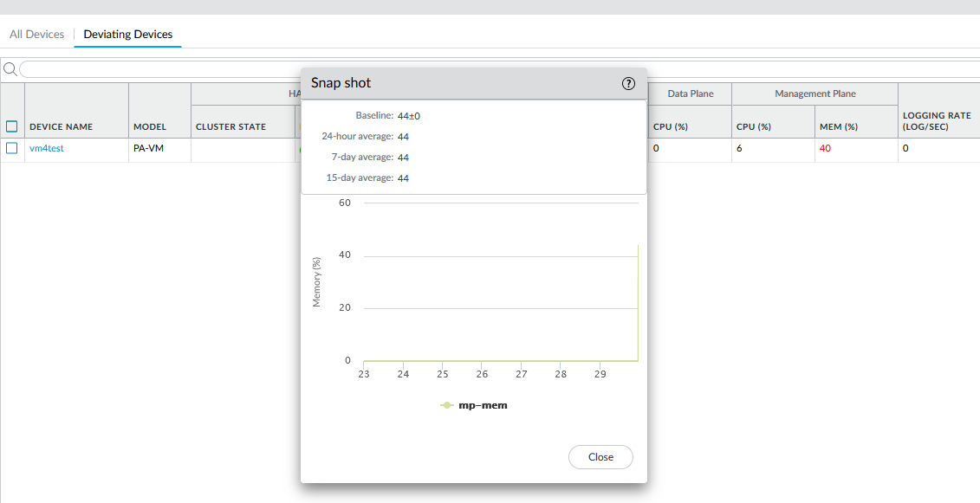The height and width of the screenshot is (503, 980).
Task: Close the Snap shot dialog
Action: [x=600, y=457]
